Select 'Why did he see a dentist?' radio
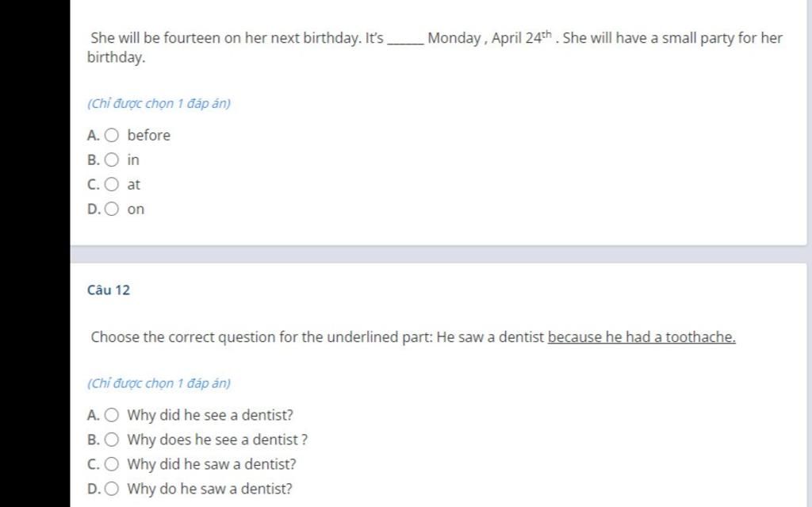This screenshot has height=507, width=812. coord(111,415)
